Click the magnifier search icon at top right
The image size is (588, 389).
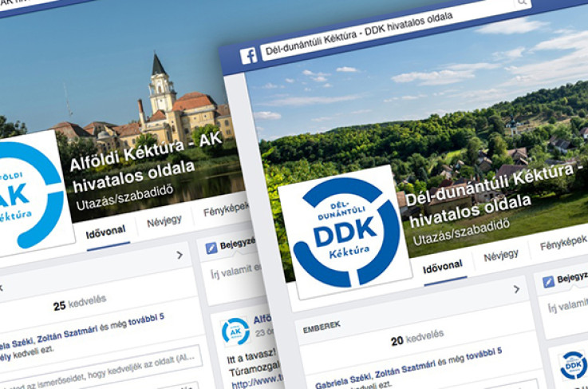tap(522, 3)
